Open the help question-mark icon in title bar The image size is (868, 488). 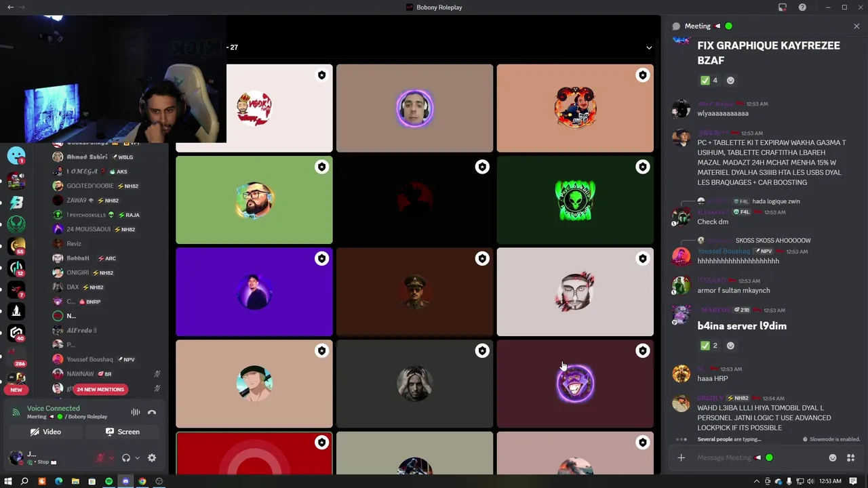click(802, 7)
